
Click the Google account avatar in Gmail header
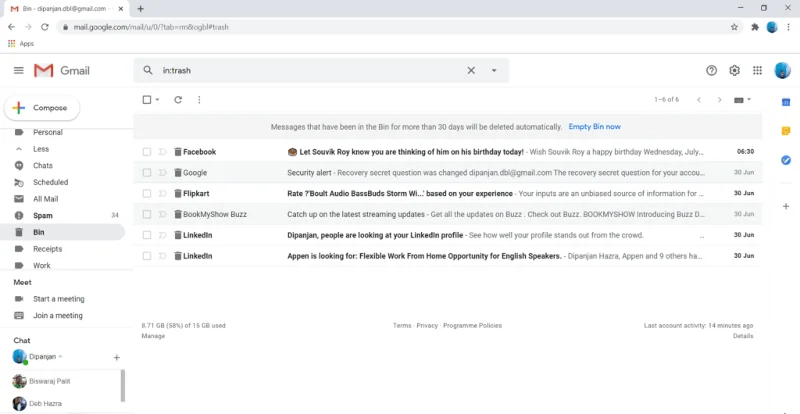782,70
